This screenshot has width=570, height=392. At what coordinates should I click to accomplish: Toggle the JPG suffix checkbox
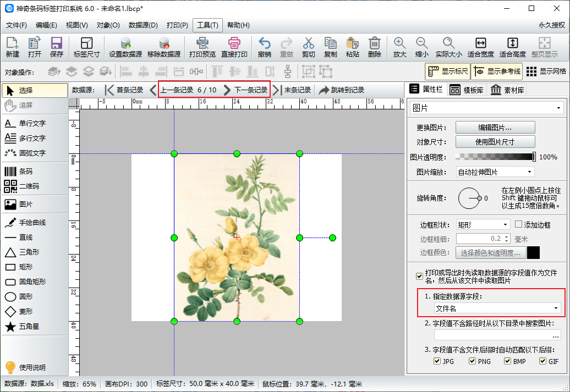[x=437, y=361]
